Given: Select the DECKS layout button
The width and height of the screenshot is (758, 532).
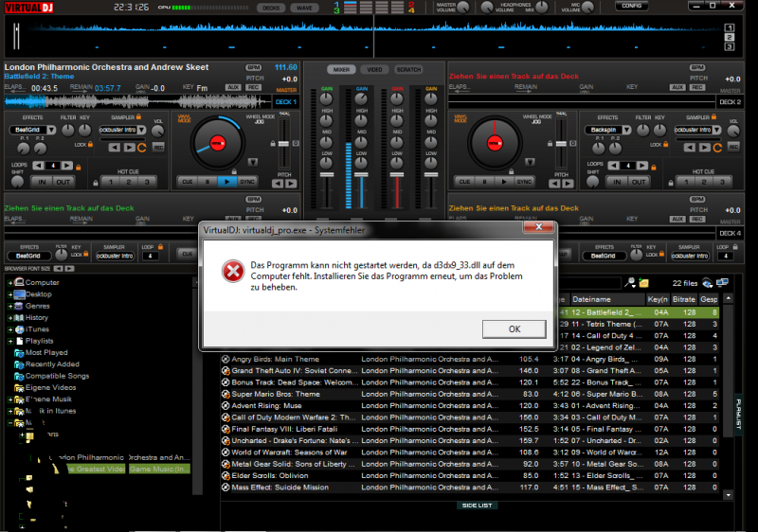Looking at the screenshot, I should (271, 8).
